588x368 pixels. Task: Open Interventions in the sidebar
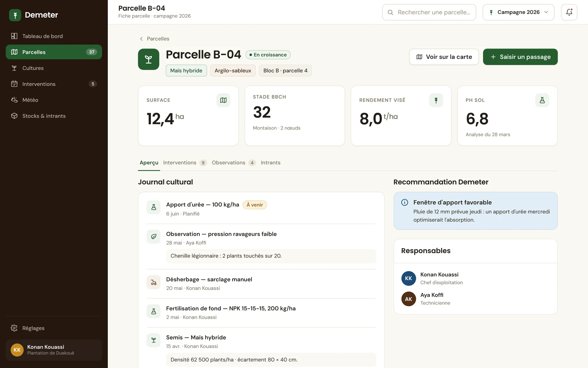[54, 84]
